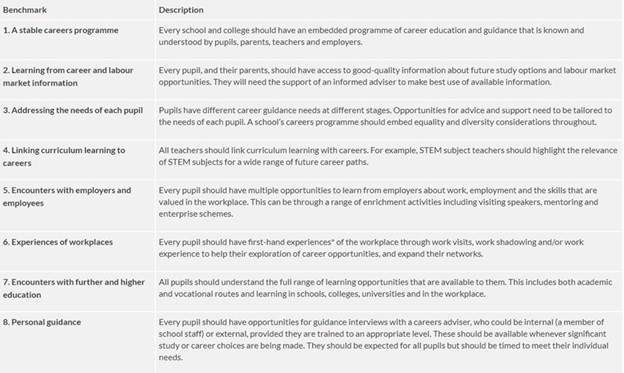Select '1. A stable careers programme' benchmark
624x373 pixels.
tap(60, 30)
